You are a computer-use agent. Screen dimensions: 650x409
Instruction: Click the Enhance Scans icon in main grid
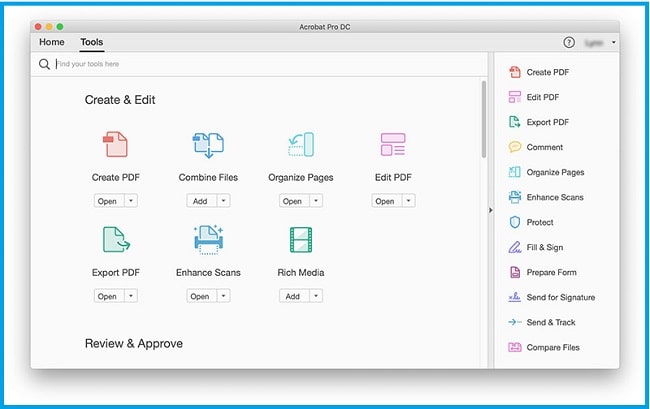pos(208,240)
